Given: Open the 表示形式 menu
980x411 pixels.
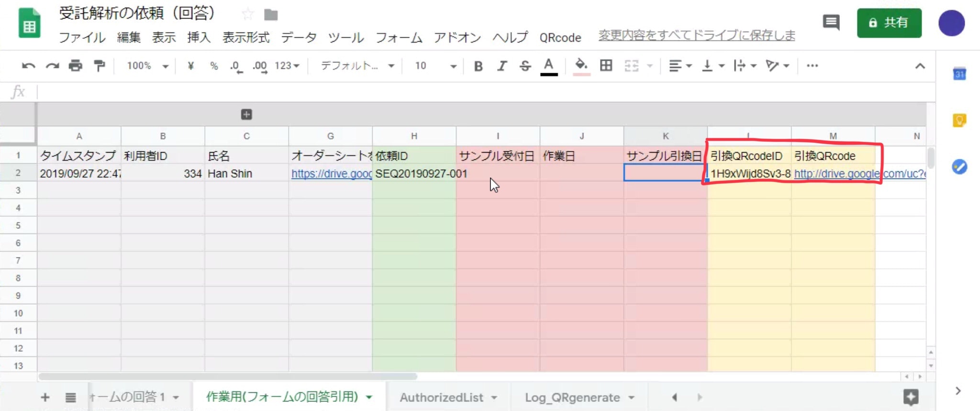Looking at the screenshot, I should [x=246, y=37].
